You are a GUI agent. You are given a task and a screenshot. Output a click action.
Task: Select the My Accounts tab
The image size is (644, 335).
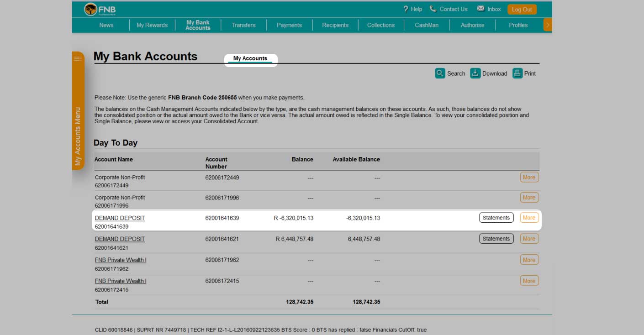coord(250,58)
